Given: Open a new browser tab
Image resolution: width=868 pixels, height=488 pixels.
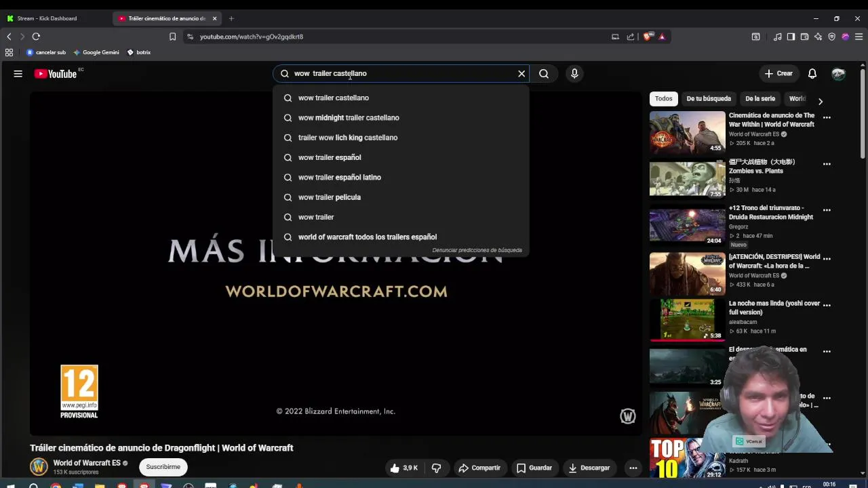Looking at the screenshot, I should pyautogui.click(x=231, y=18).
